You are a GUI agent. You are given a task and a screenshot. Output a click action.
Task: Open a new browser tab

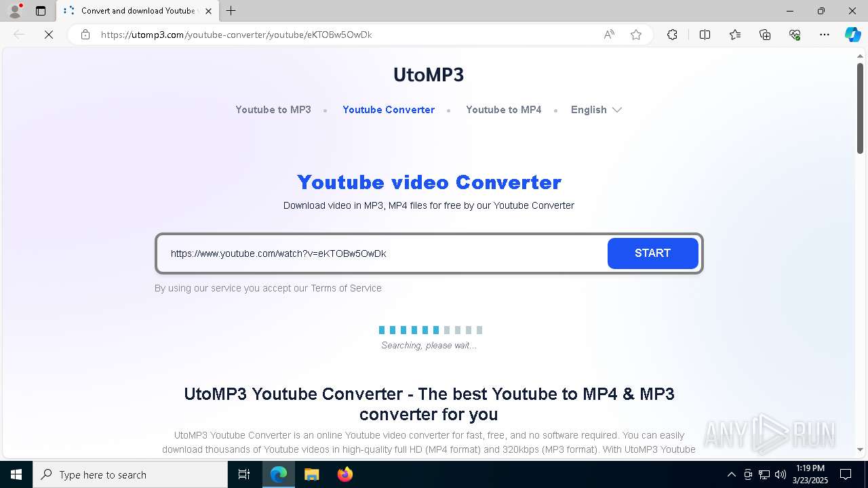[231, 11]
